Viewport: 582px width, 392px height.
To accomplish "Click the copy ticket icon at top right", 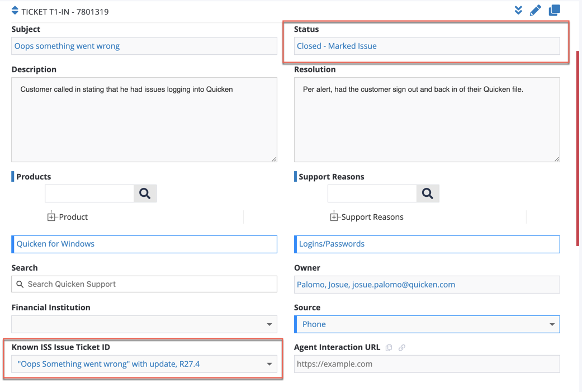I will (554, 11).
